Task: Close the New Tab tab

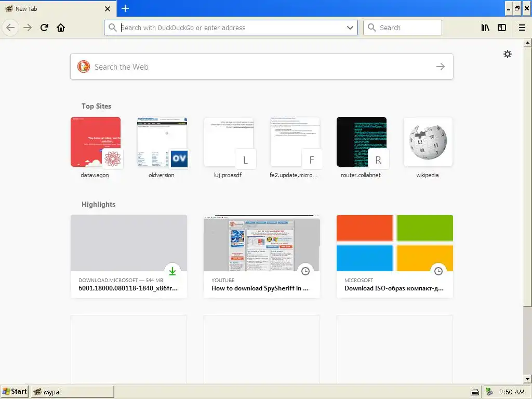Action: click(107, 9)
